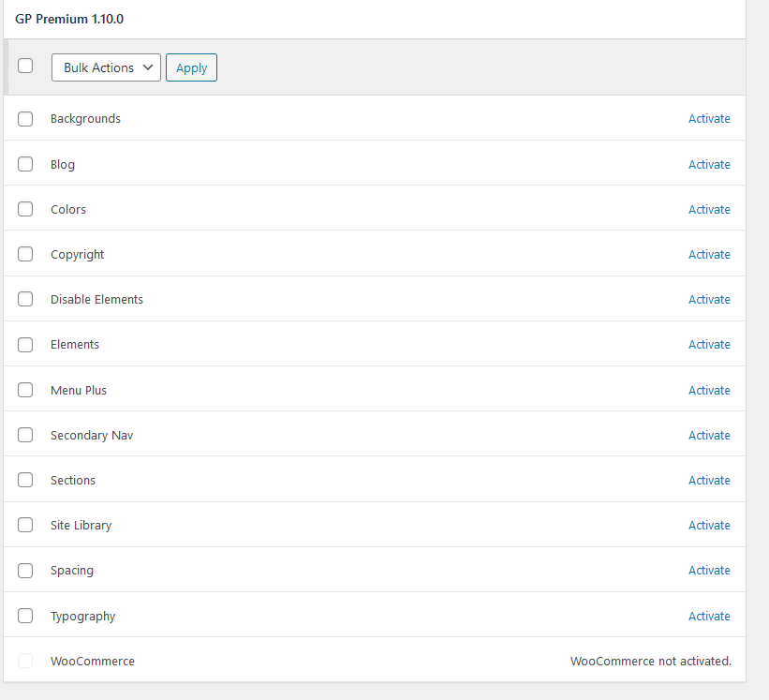Activate the Menu Plus module
Screen dimensions: 769x700
point(709,390)
